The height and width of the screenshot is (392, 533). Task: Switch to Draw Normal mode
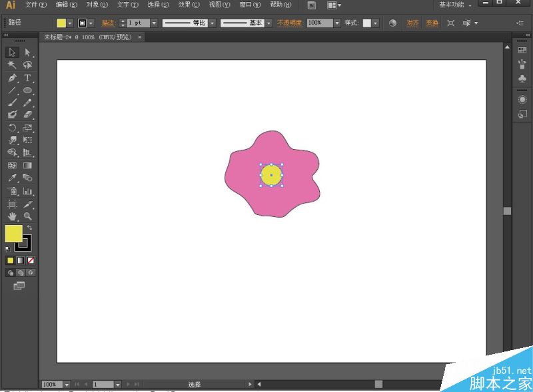point(11,273)
